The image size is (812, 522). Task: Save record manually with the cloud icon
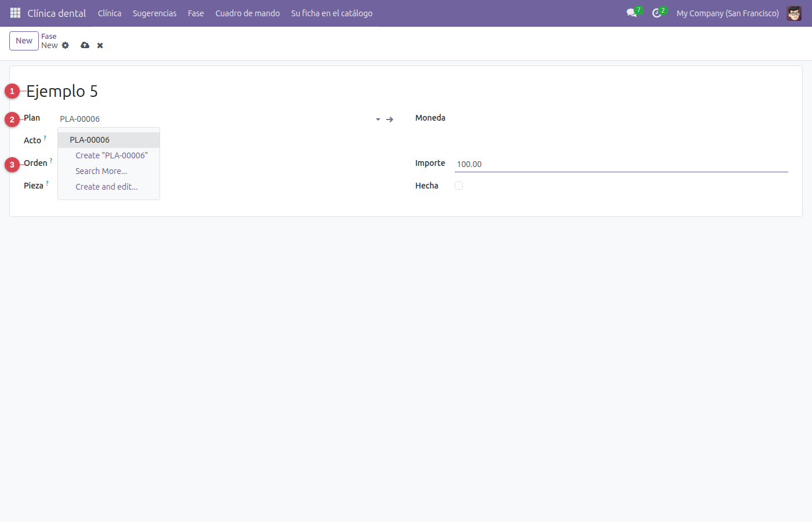click(85, 45)
